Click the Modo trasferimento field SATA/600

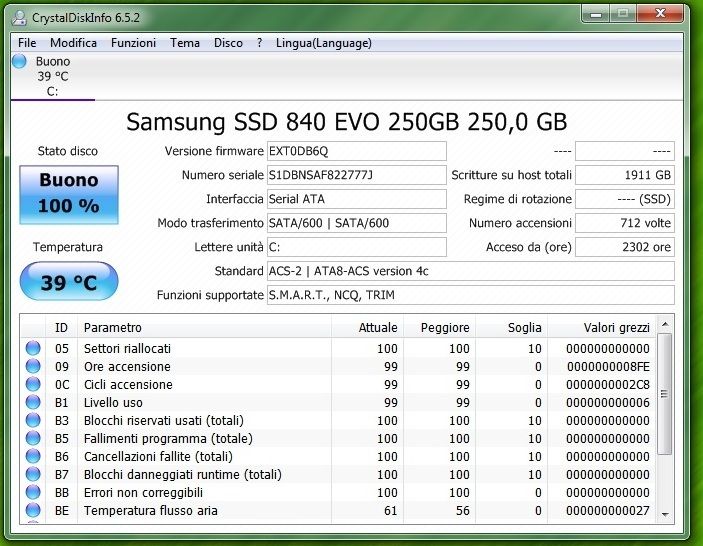click(x=356, y=223)
